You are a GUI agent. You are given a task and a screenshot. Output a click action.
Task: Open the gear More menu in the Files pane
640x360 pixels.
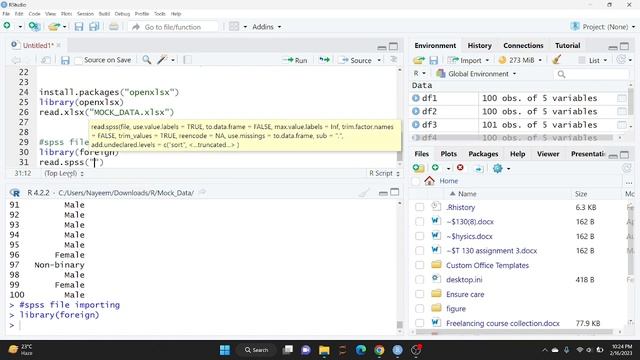click(497, 168)
